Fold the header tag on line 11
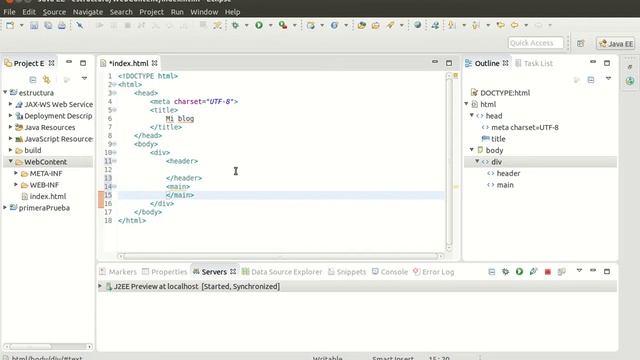The height and width of the screenshot is (360, 640). [x=115, y=161]
